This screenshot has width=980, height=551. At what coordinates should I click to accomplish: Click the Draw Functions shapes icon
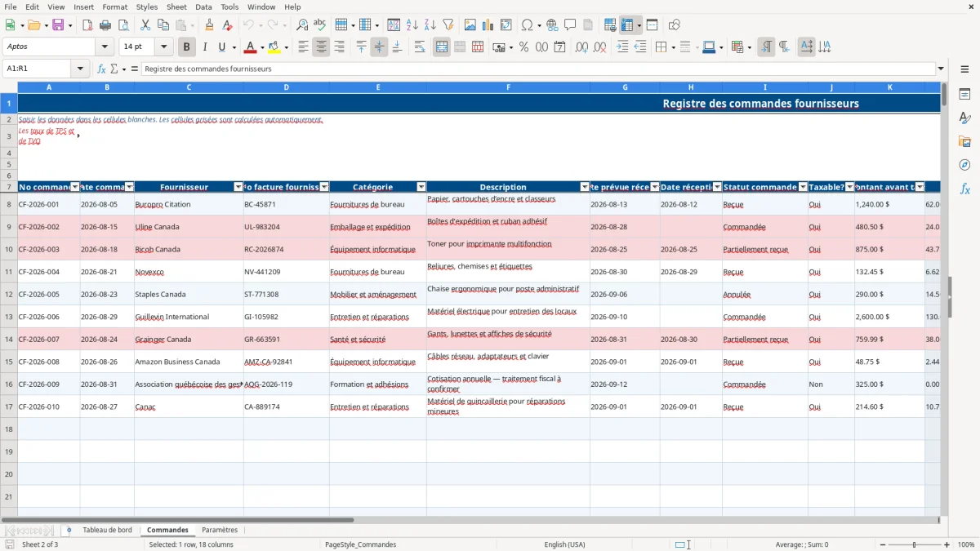[675, 25]
